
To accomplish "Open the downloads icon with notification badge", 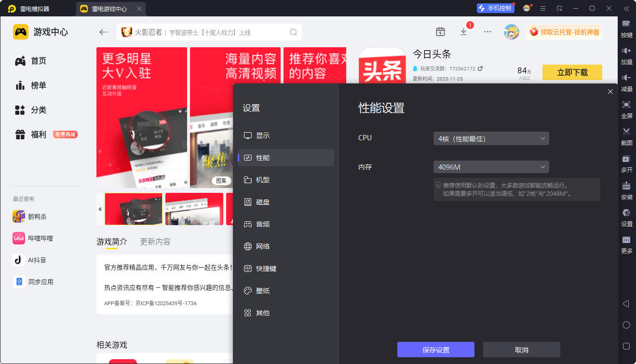I will coord(463,32).
